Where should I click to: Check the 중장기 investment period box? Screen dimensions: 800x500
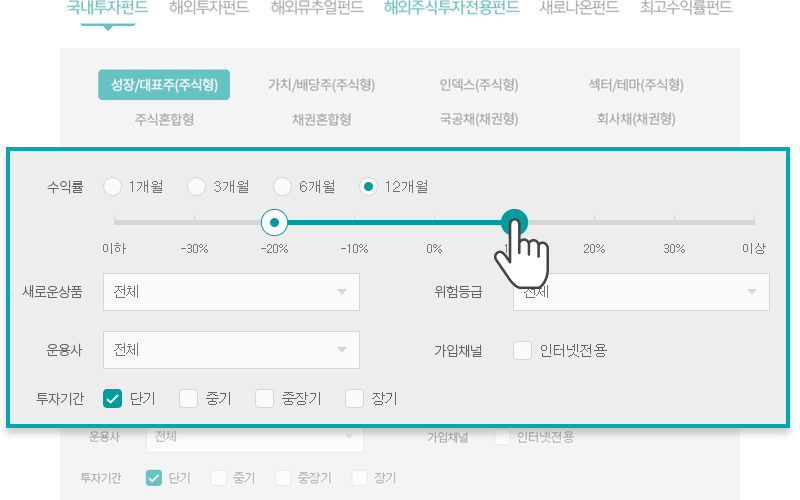click(x=264, y=399)
